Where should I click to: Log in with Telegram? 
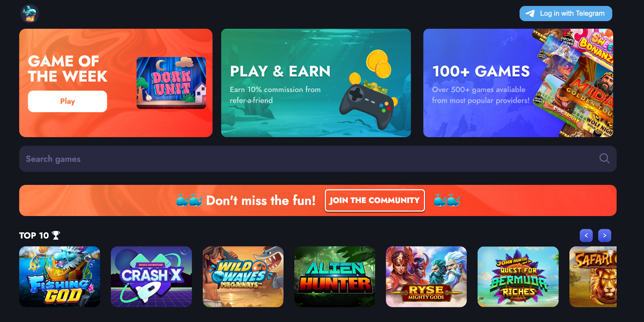[x=566, y=14]
